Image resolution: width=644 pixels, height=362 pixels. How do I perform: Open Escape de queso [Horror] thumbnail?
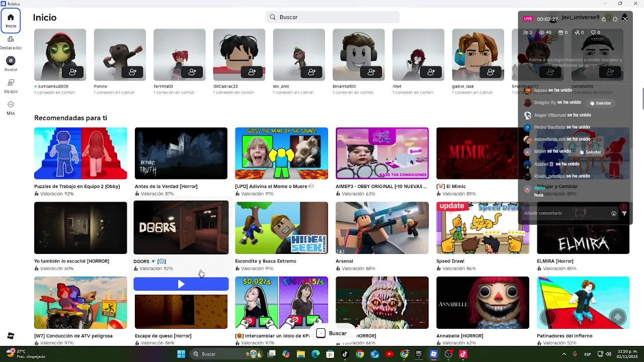tap(181, 312)
